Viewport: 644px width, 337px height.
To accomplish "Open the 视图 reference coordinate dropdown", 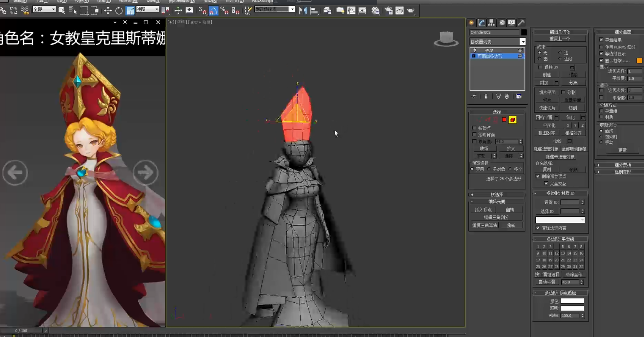I will tap(147, 9).
